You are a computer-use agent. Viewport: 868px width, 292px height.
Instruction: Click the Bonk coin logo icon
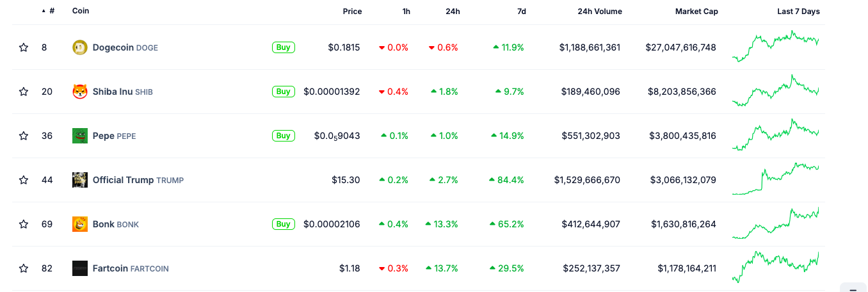point(80,224)
